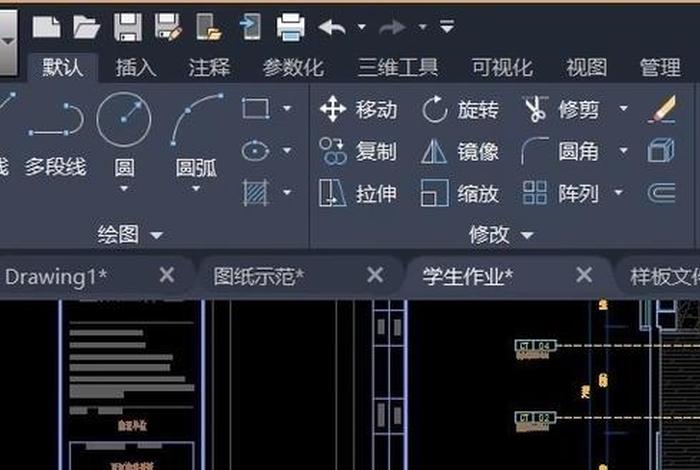Select the 缩放 scale tool
Screen dimensions: 700x470
tap(460, 193)
